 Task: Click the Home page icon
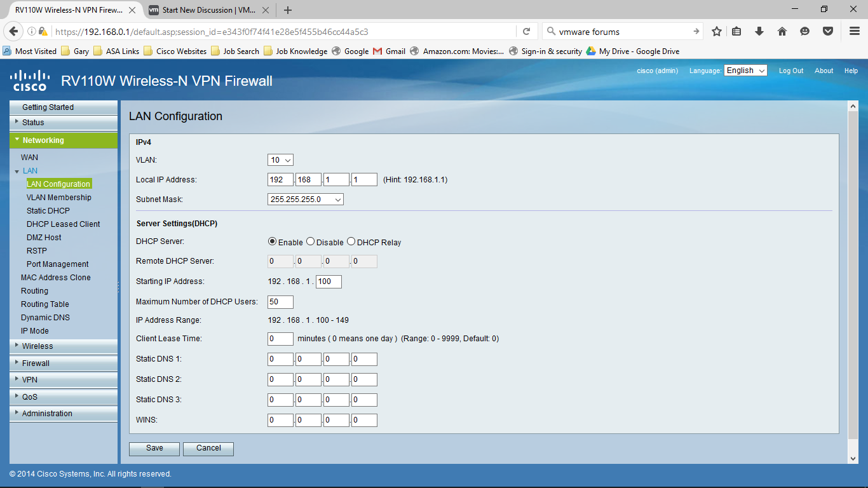tap(782, 30)
